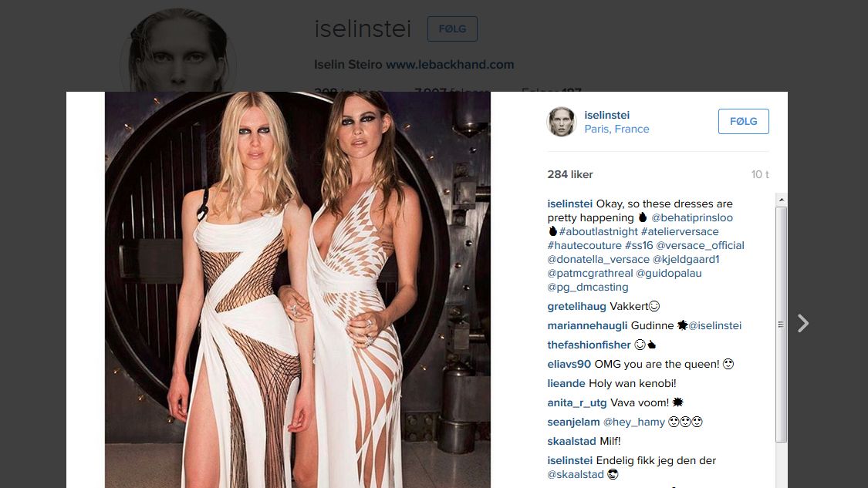The height and width of the screenshot is (488, 868).
Task: Open the @versace_official mention
Action: 701,245
